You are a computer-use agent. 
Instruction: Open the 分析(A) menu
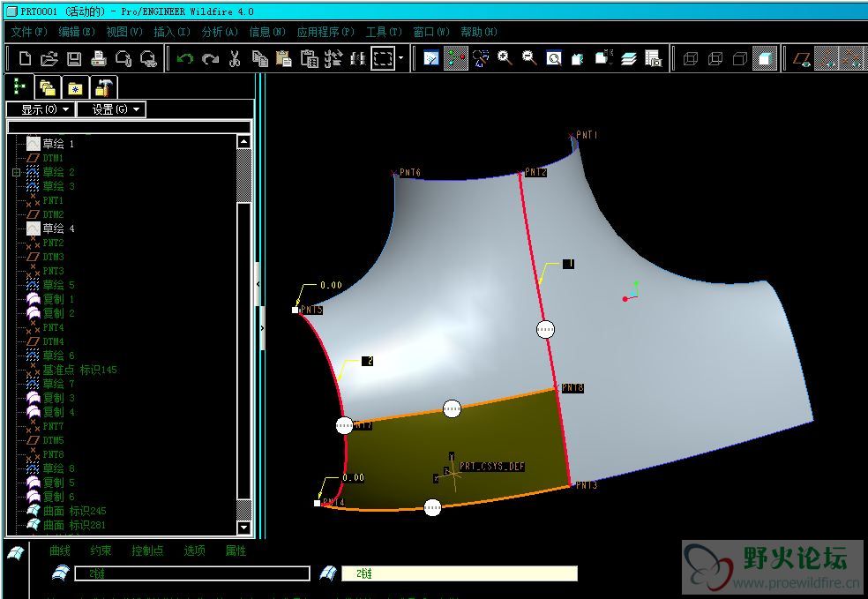[x=220, y=32]
